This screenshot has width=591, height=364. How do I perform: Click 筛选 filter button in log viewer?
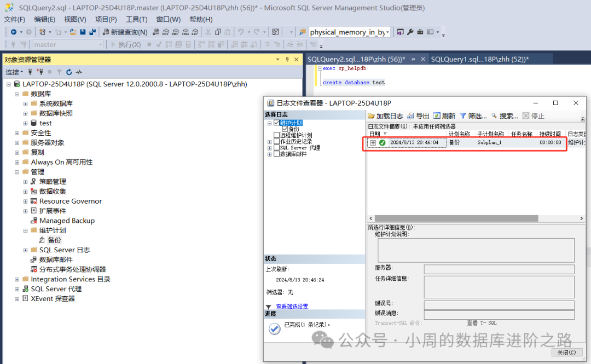tap(473, 116)
